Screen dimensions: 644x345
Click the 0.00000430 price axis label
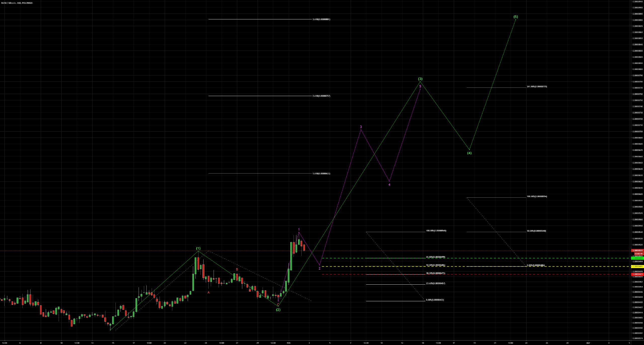(x=638, y=302)
